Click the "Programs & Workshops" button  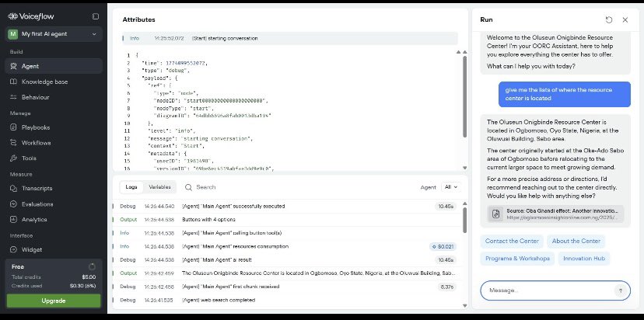[x=519, y=259]
